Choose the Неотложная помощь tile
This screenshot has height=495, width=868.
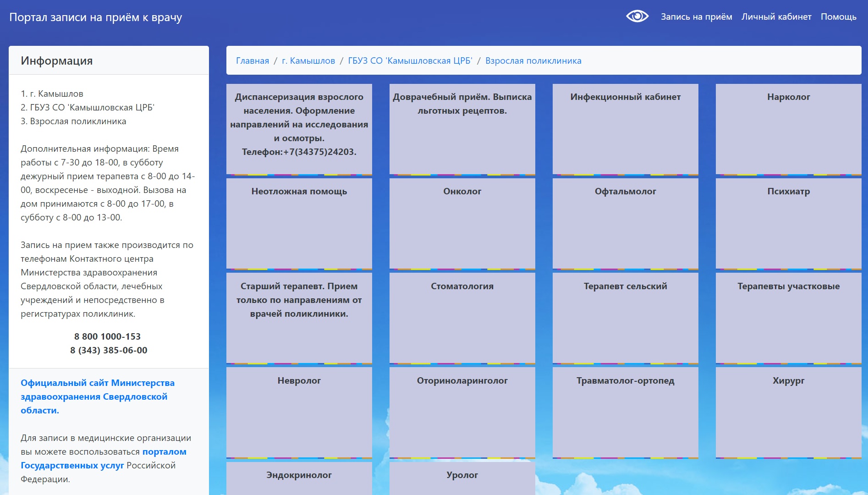pyautogui.click(x=299, y=223)
